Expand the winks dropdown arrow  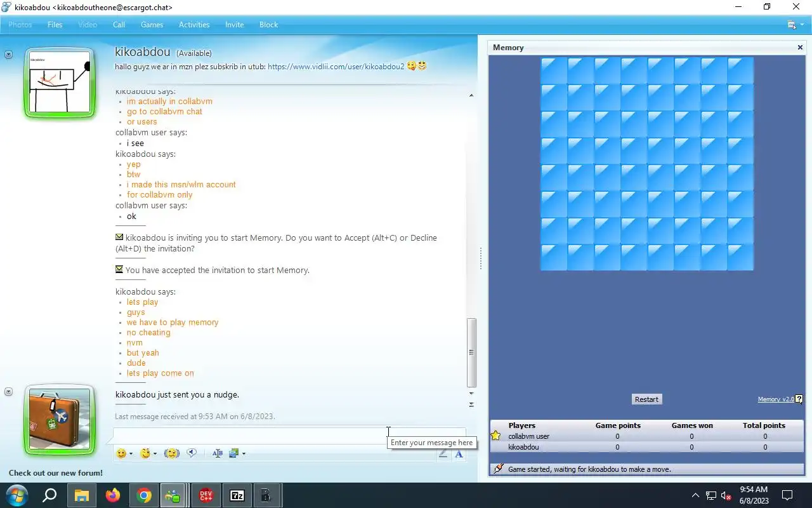(x=155, y=454)
